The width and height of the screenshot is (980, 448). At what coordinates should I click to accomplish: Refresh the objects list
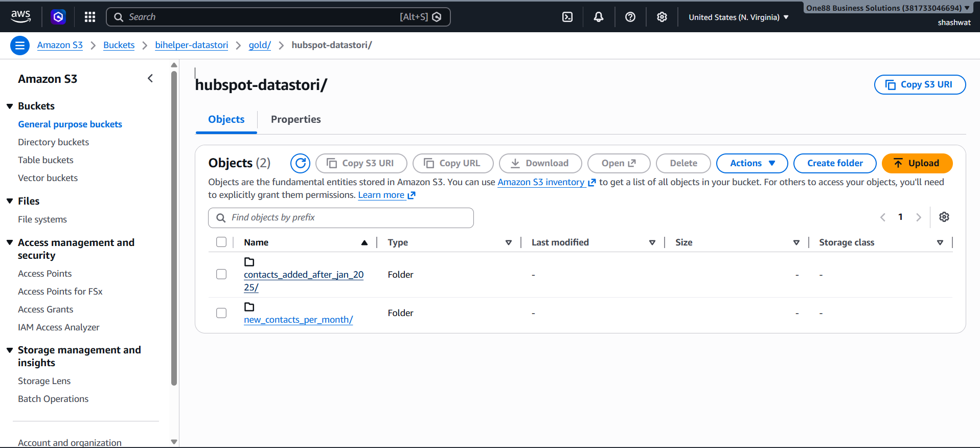(300, 163)
